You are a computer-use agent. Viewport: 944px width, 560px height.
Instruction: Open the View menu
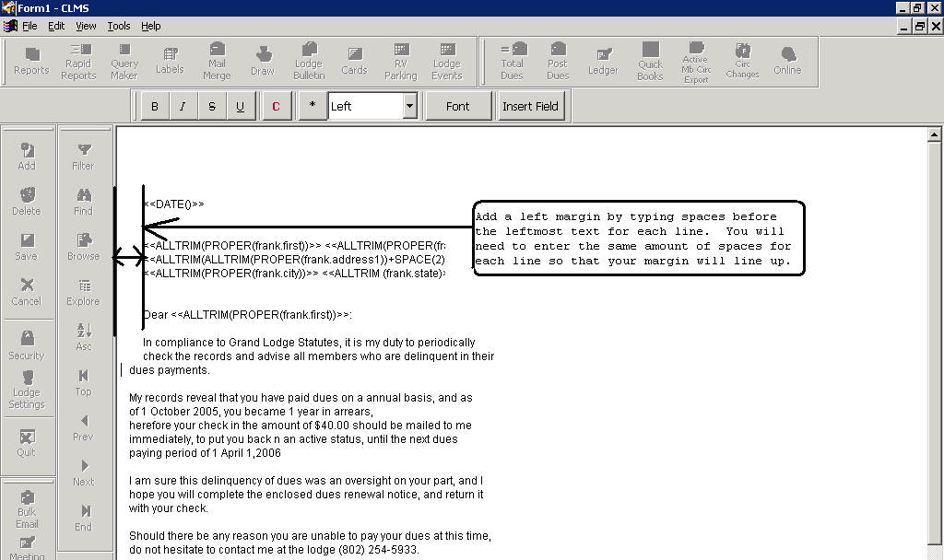[86, 26]
